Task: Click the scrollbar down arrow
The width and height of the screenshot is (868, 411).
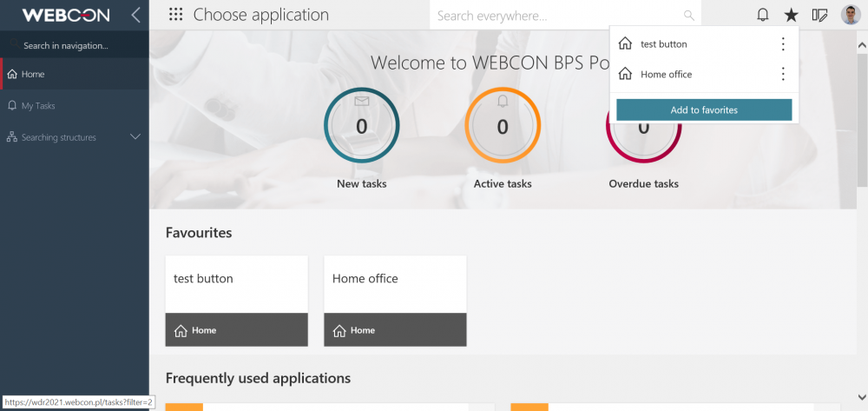Action: point(861,396)
